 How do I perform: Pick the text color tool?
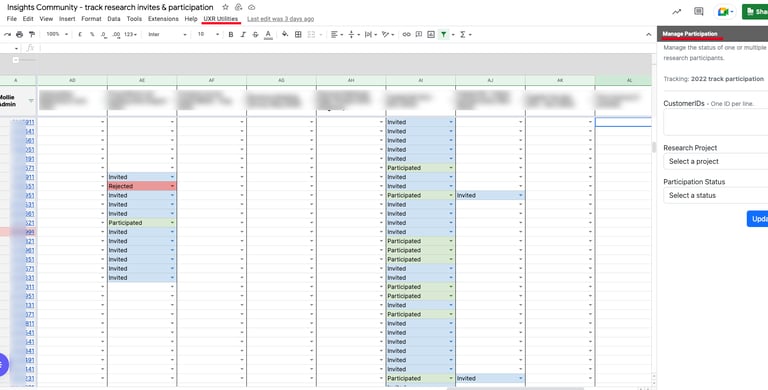tap(268, 34)
